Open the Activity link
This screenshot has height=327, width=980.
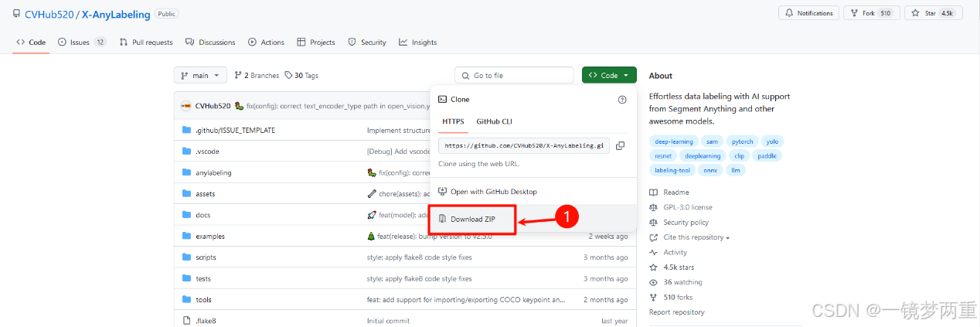(669, 253)
